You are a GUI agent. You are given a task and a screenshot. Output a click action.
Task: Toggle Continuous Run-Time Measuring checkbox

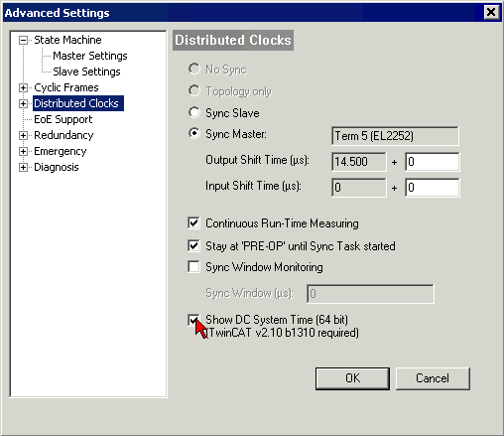pyautogui.click(x=193, y=222)
